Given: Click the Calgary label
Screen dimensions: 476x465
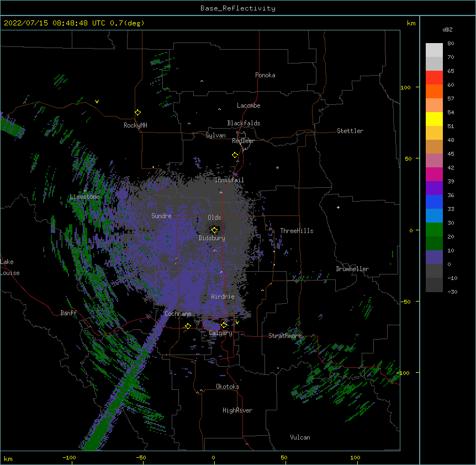Looking at the screenshot, I should 221,333.
